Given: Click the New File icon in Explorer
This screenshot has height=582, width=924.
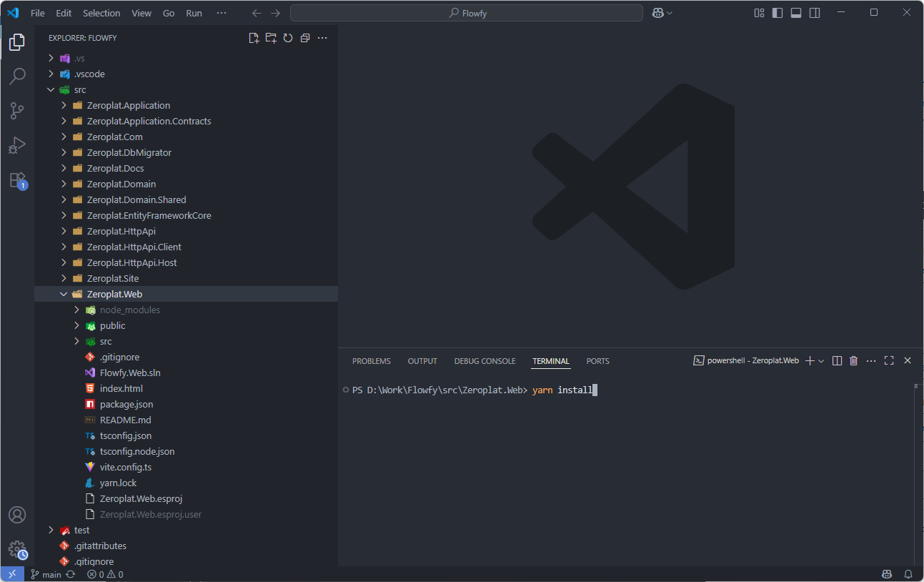Looking at the screenshot, I should [x=254, y=38].
